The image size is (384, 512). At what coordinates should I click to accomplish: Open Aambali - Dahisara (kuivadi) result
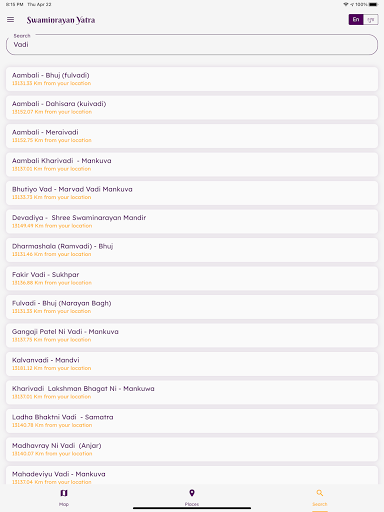coord(192,107)
